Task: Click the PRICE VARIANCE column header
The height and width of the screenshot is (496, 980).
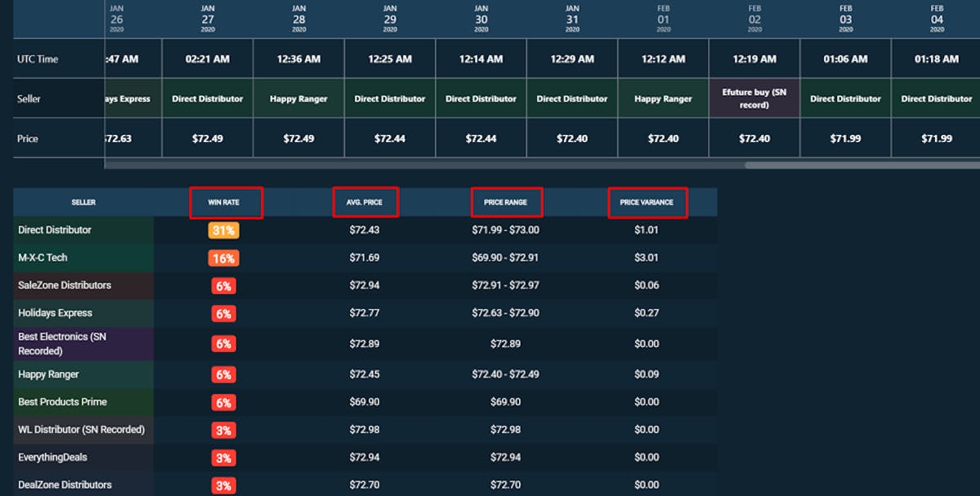Action: pyautogui.click(x=647, y=203)
